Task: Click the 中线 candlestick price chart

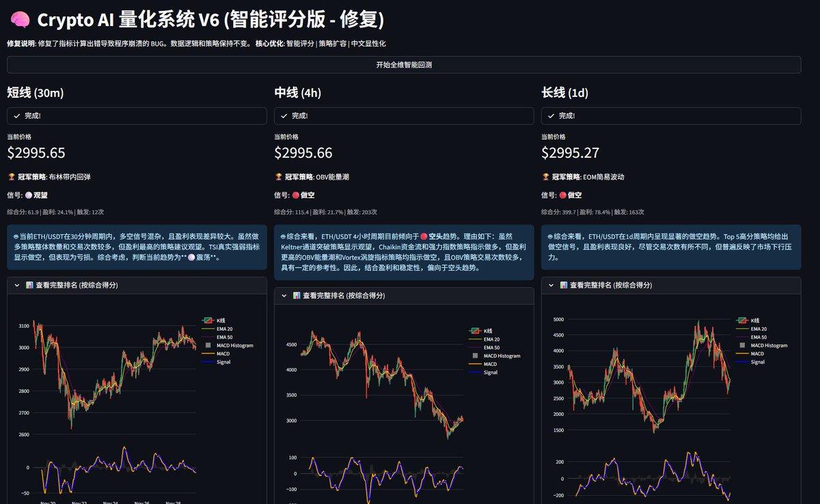Action: click(x=383, y=386)
